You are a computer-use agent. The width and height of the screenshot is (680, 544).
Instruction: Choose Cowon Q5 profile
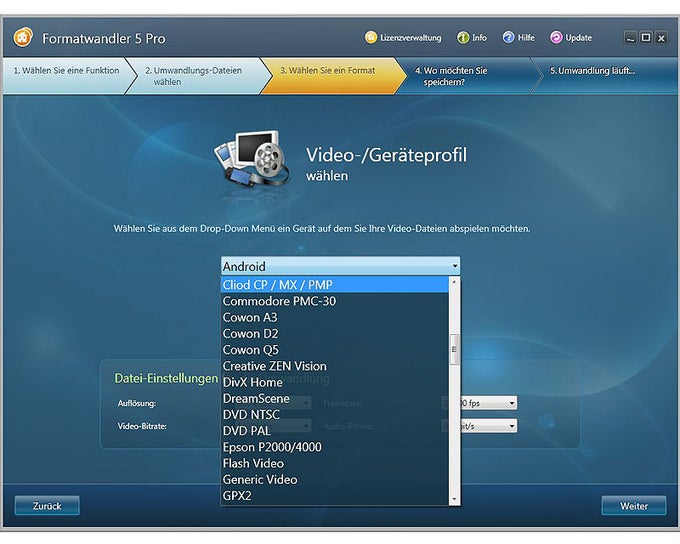pyautogui.click(x=335, y=350)
